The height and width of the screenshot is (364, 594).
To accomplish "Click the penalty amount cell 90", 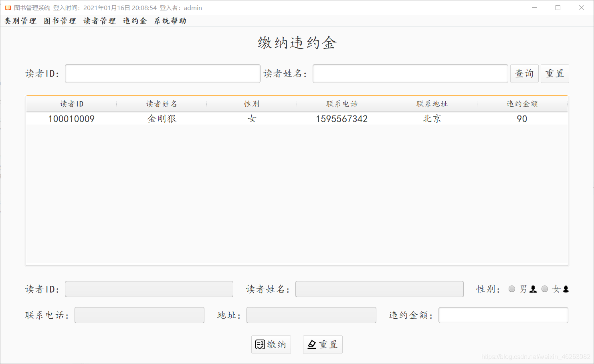I will [x=522, y=119].
